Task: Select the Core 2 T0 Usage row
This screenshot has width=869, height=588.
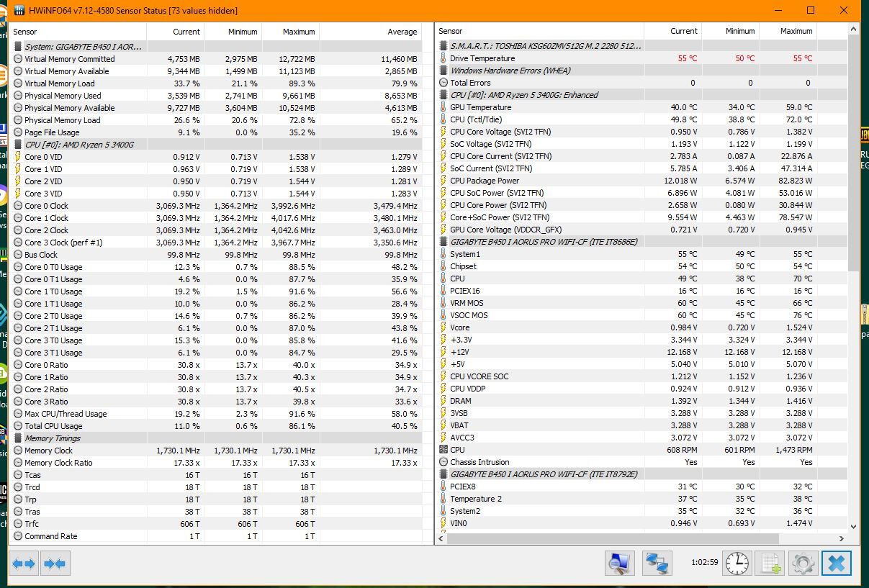Action: [215, 316]
